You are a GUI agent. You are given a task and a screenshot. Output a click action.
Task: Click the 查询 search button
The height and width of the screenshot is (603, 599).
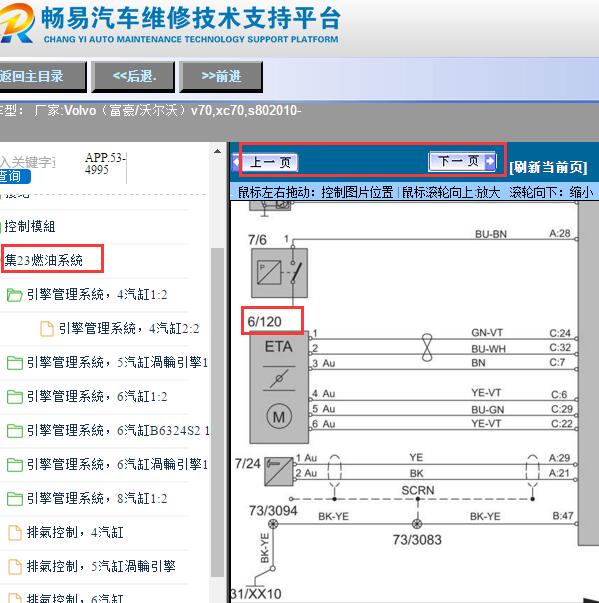(15, 177)
